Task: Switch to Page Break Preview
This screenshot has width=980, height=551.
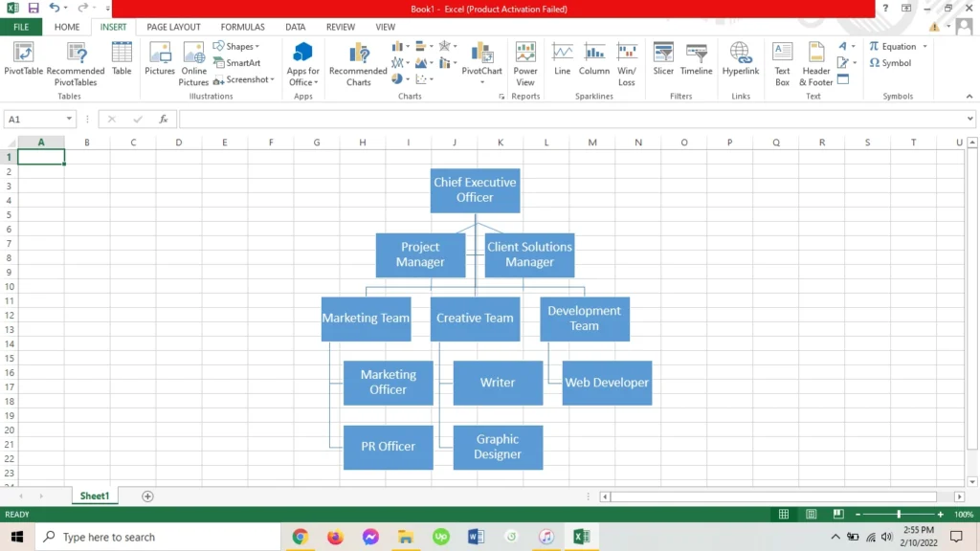Action: coord(838,514)
